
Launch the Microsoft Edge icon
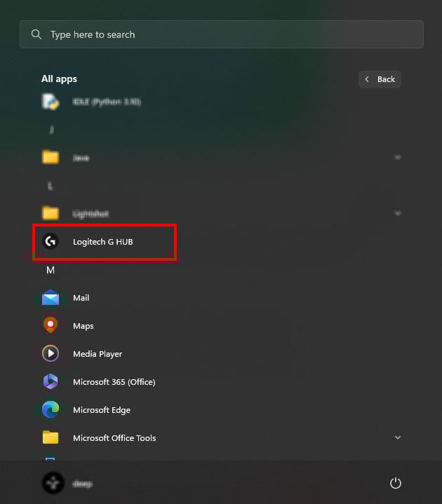51,409
